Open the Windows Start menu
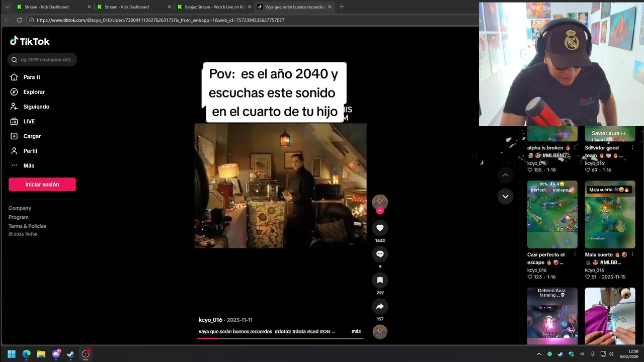Screen dimensions: 644x362 click(12, 354)
